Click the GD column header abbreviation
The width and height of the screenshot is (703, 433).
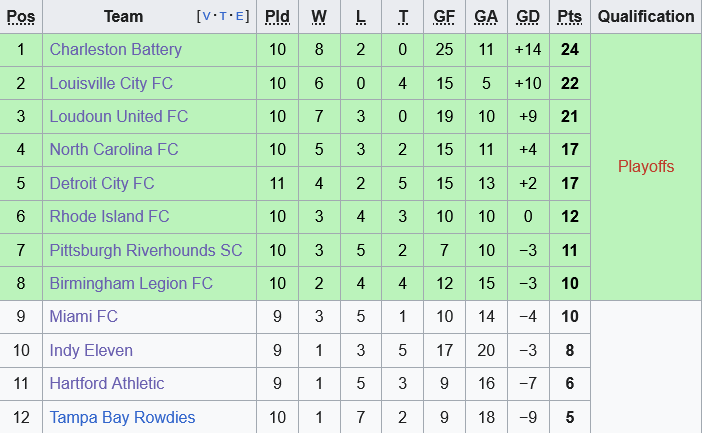[527, 17]
